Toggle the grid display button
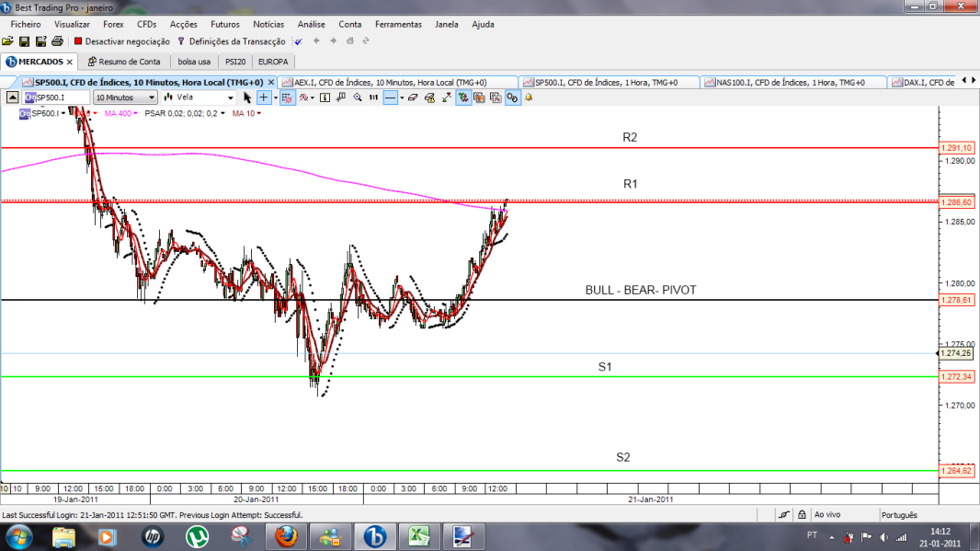The image size is (980, 551). pos(287,98)
